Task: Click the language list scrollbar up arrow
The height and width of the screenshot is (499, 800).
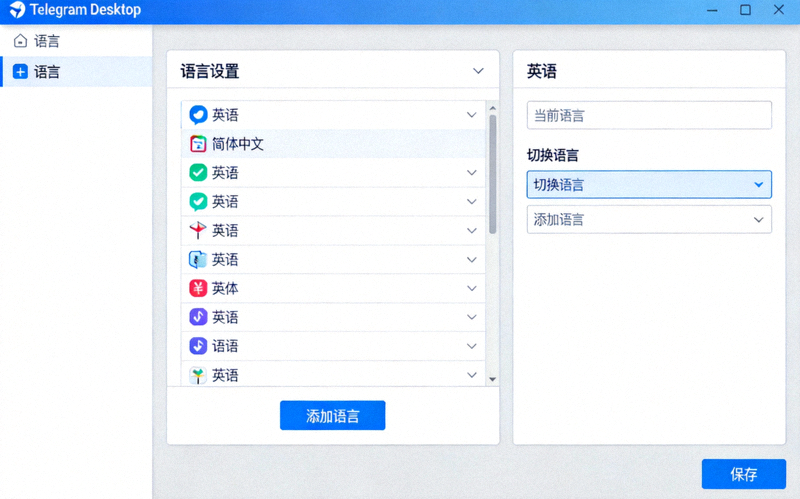Action: pyautogui.click(x=492, y=108)
